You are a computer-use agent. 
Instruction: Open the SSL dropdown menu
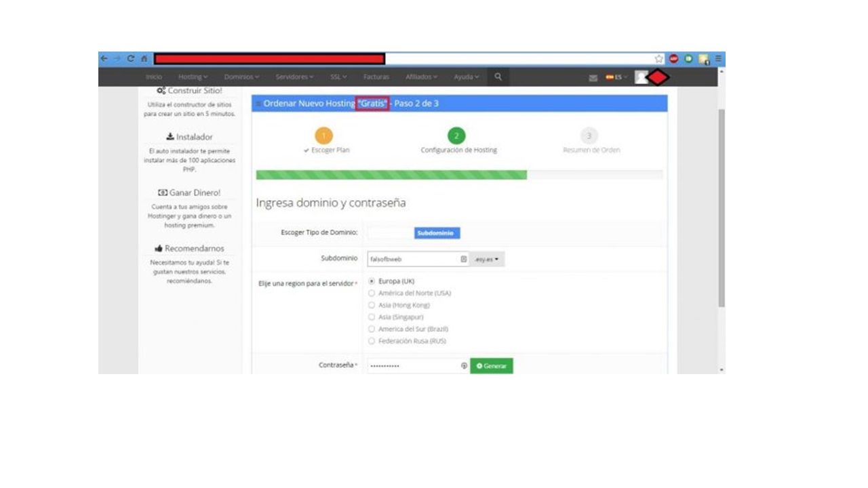coord(338,77)
